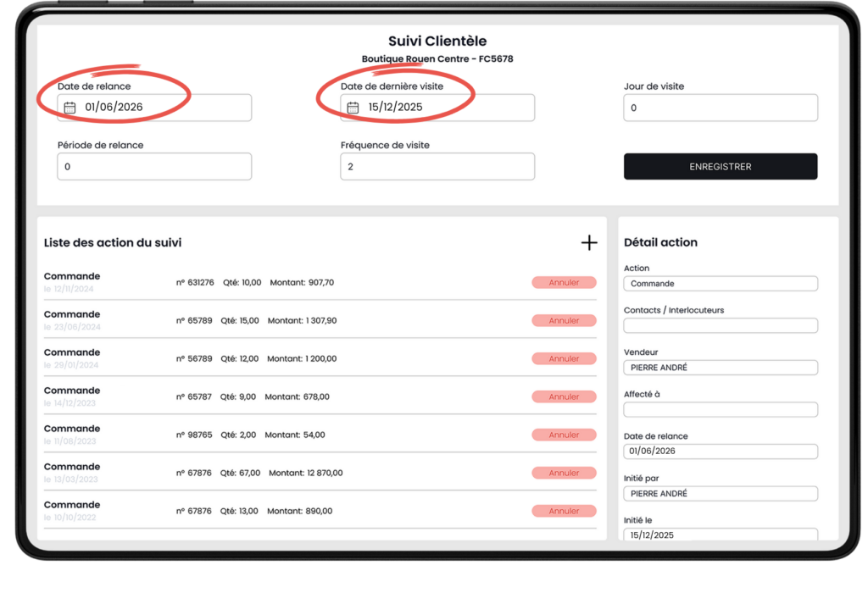Annuler commande n° 98765

tap(564, 435)
